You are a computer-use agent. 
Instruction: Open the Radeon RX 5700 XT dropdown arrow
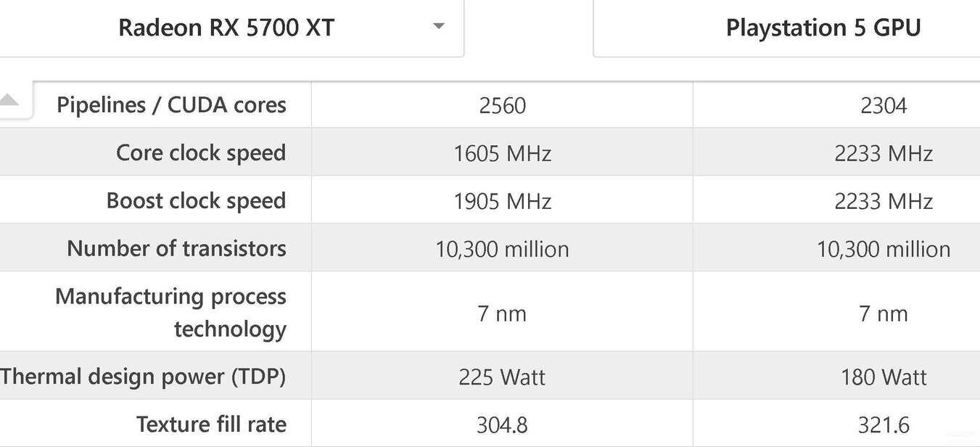(x=438, y=27)
